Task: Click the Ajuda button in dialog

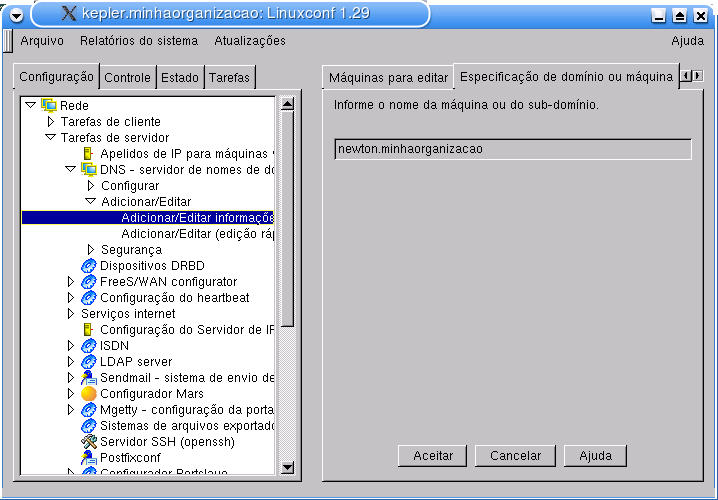Action: point(595,456)
